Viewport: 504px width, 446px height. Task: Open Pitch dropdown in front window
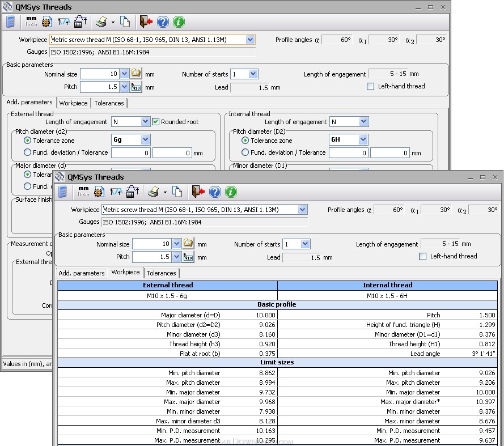(x=176, y=257)
